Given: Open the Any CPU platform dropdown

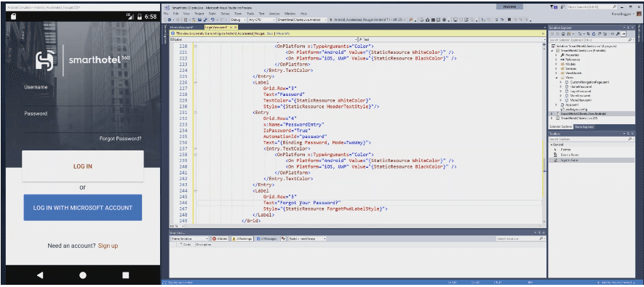Looking at the screenshot, I should coord(262,20).
